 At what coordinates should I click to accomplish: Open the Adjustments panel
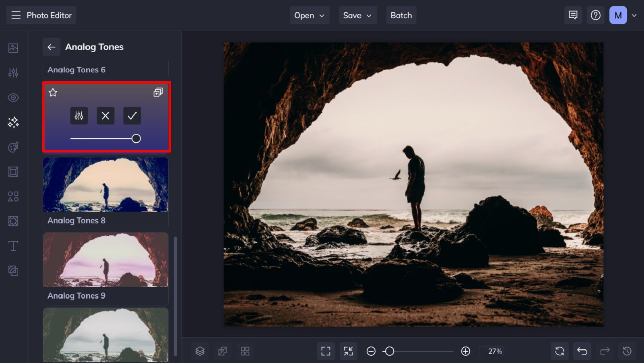[13, 72]
